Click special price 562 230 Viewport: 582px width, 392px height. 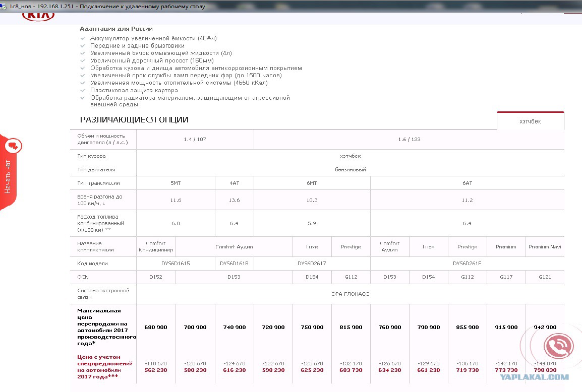click(156, 370)
